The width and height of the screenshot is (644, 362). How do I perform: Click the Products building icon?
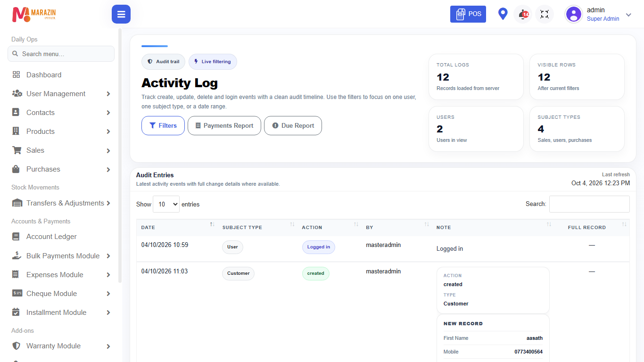pos(16,132)
